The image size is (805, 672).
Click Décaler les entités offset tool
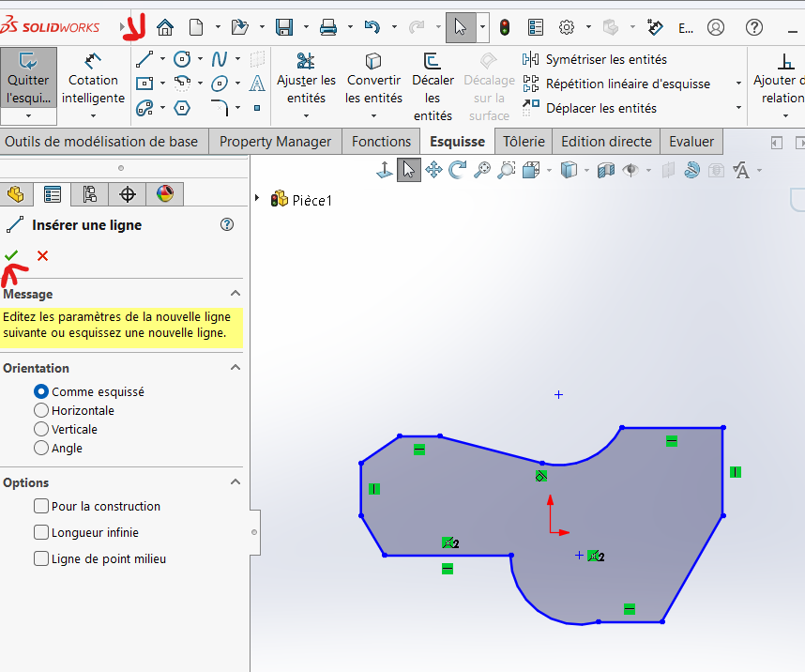point(433,86)
